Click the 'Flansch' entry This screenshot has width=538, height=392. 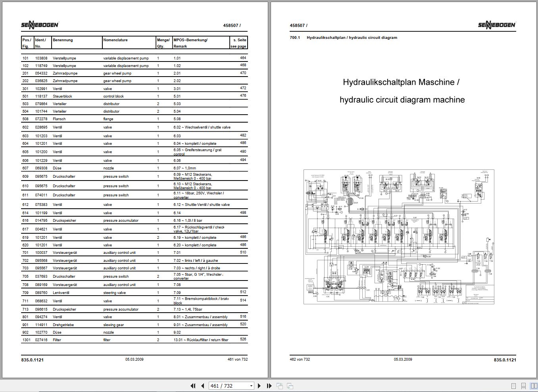59,119
